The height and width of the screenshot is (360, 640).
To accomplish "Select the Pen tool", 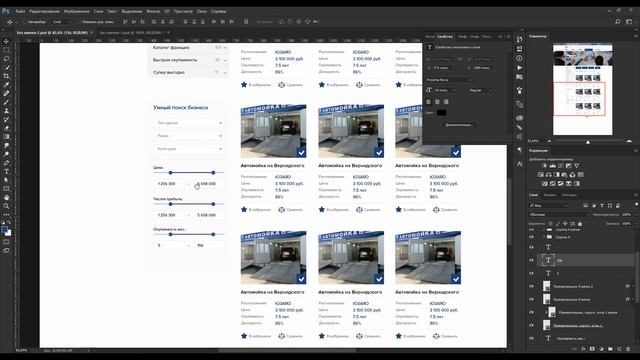I will [x=6, y=163].
